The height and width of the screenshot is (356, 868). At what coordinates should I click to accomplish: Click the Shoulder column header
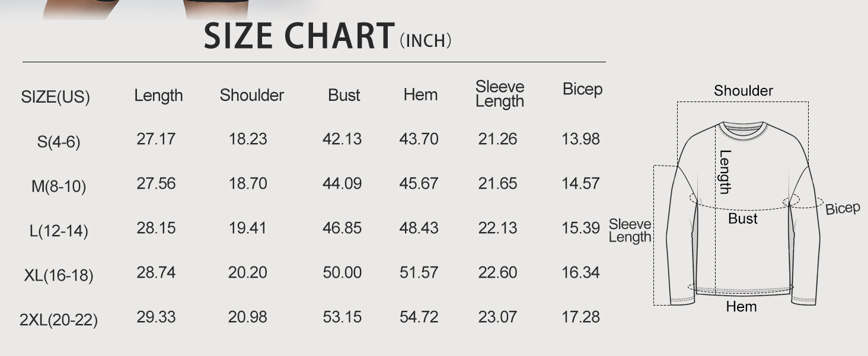252,96
